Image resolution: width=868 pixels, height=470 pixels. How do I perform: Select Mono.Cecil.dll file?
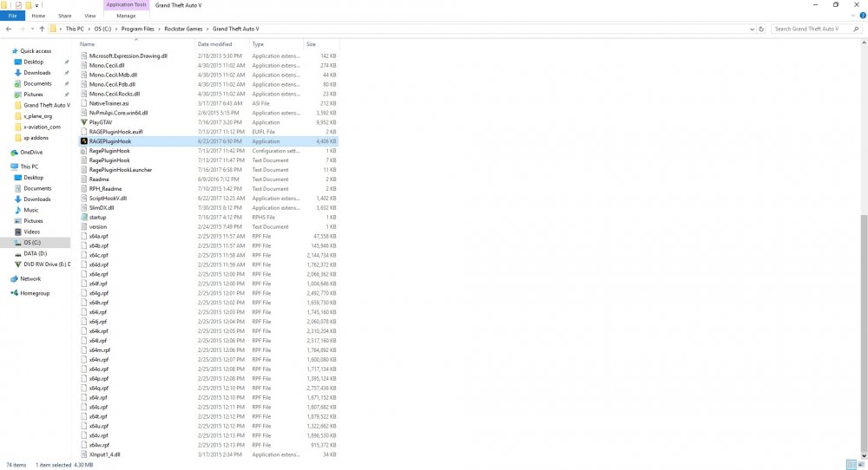click(x=106, y=65)
